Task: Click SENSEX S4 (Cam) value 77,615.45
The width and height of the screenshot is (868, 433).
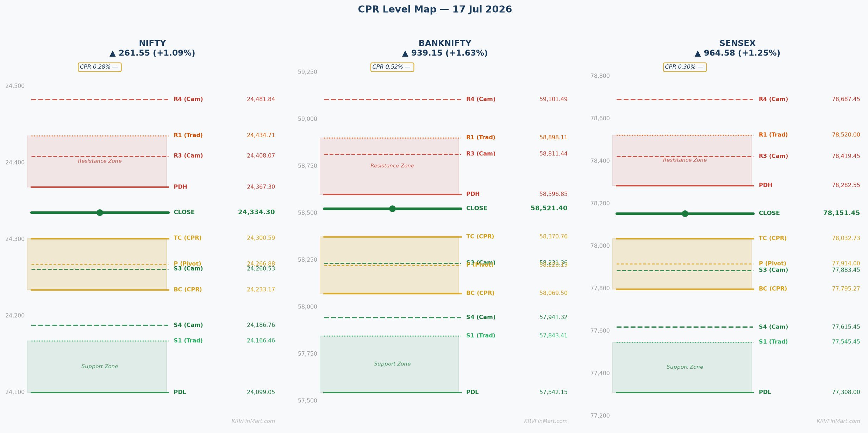Action: [846, 327]
